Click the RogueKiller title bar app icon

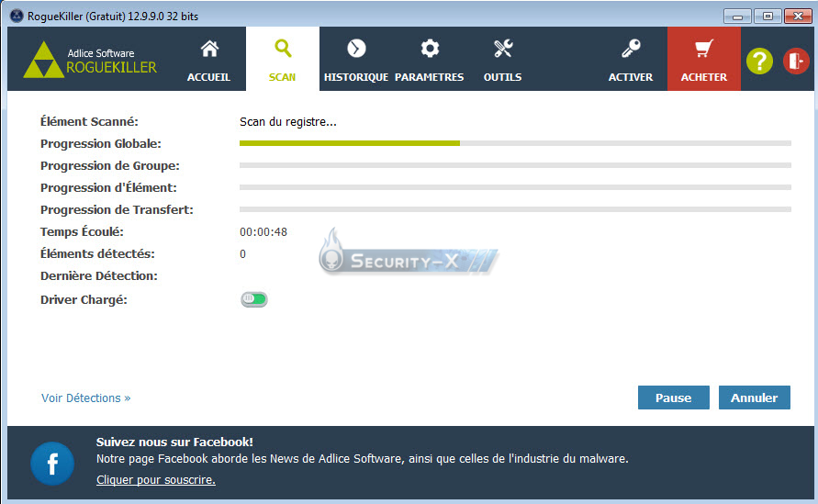[17, 17]
